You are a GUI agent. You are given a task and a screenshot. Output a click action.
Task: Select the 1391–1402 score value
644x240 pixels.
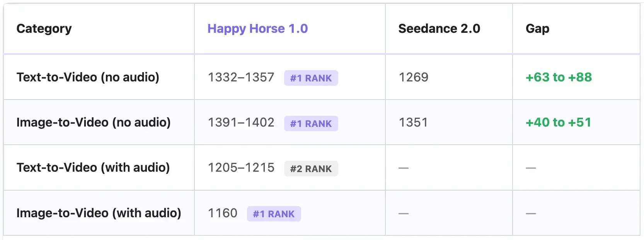(x=241, y=122)
